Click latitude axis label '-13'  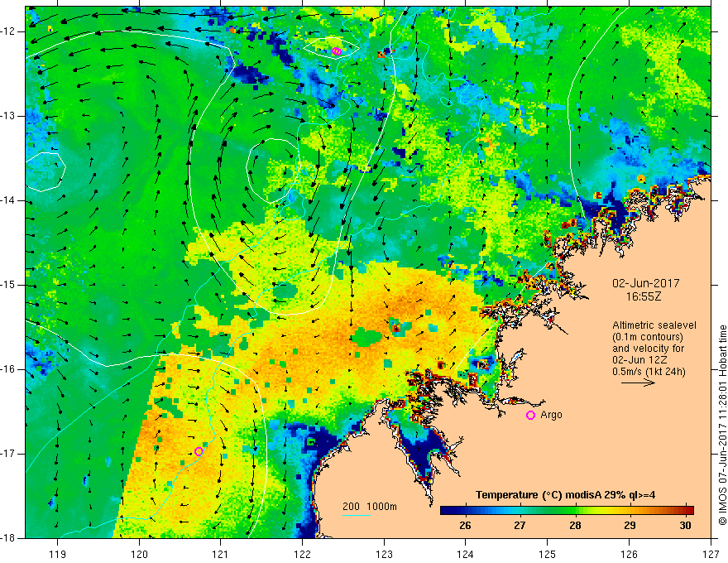pyautogui.click(x=8, y=116)
